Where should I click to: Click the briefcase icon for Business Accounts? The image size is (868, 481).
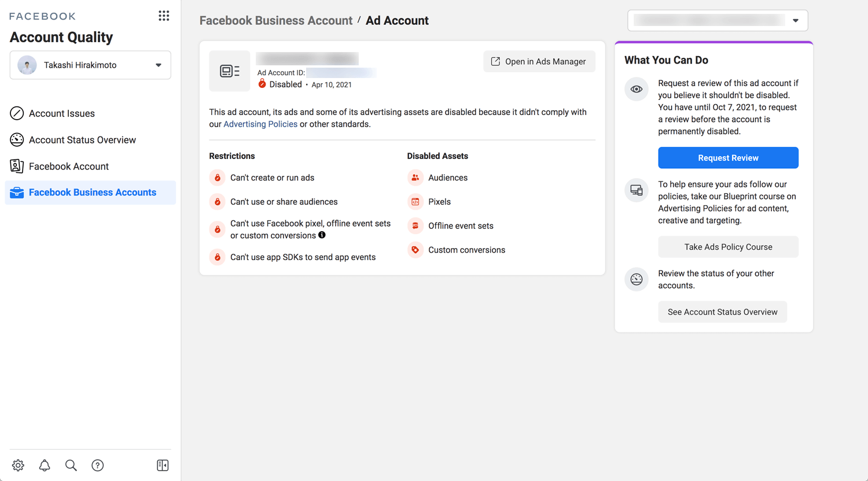pos(17,193)
